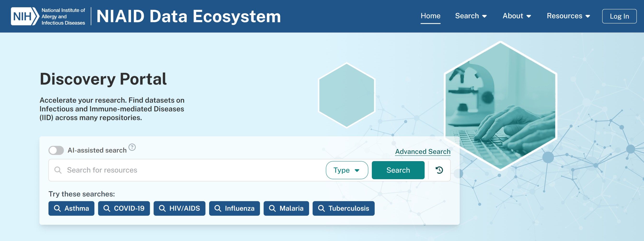This screenshot has width=644, height=241.
Task: Click the Log In button
Action: coord(619,16)
